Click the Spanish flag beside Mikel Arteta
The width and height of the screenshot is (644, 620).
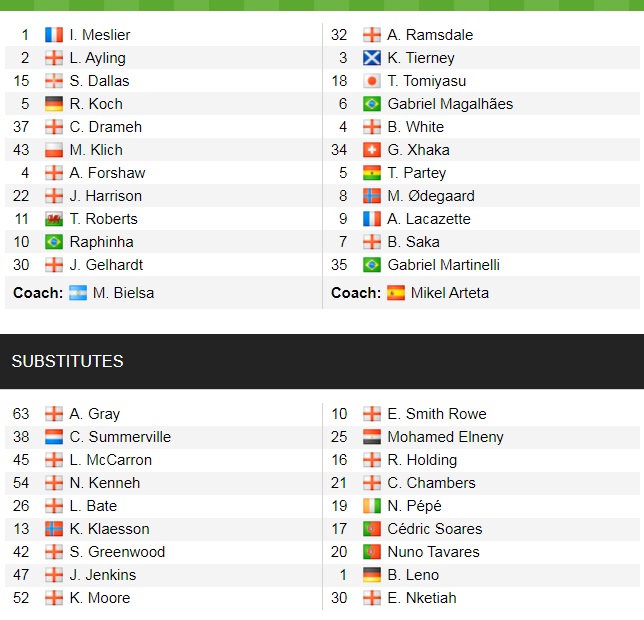point(396,293)
